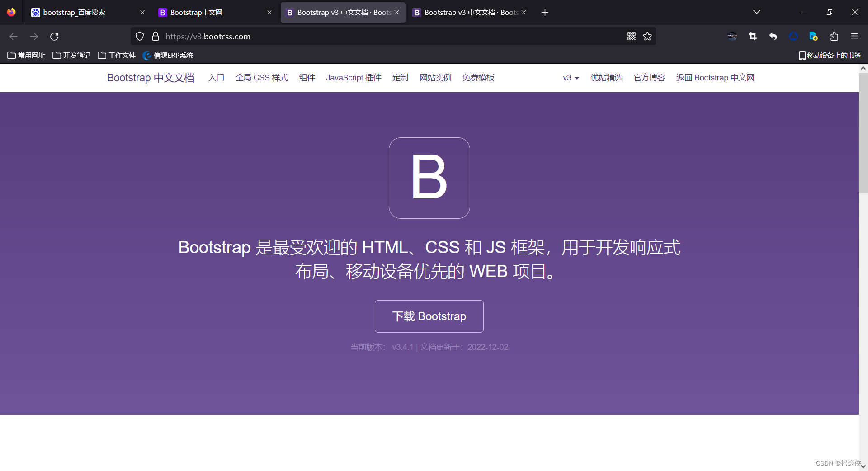The width and height of the screenshot is (868, 471).
Task: Bookmark this page with the star icon
Action: pyautogui.click(x=647, y=36)
